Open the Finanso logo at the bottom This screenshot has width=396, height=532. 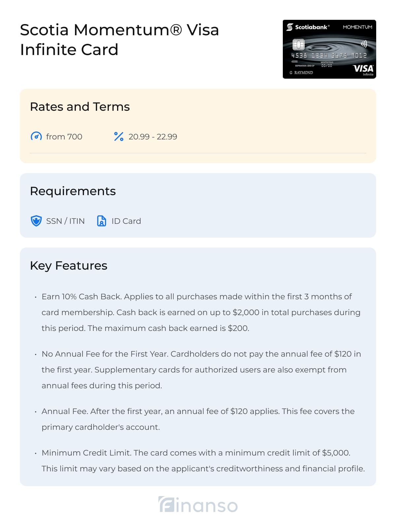coord(198,505)
